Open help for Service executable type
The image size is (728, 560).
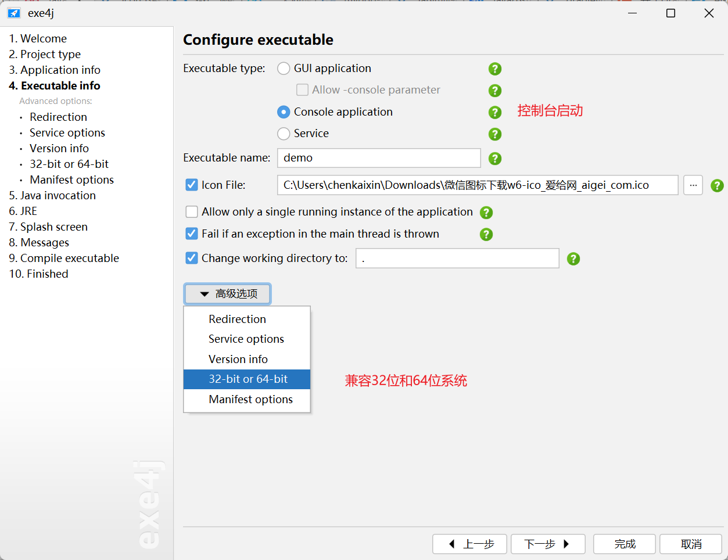[495, 134]
